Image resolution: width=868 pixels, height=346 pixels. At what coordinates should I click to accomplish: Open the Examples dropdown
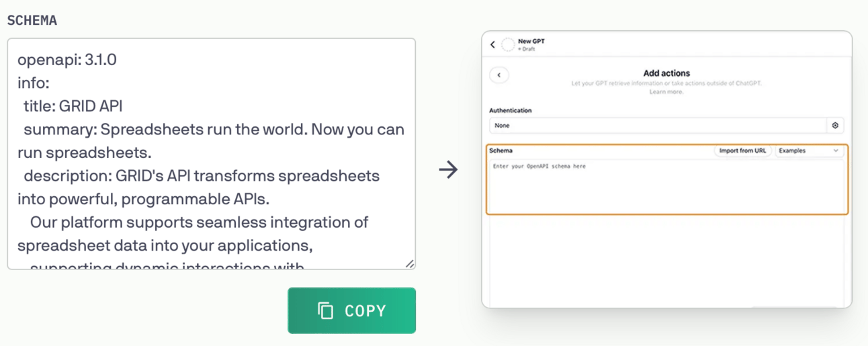809,151
